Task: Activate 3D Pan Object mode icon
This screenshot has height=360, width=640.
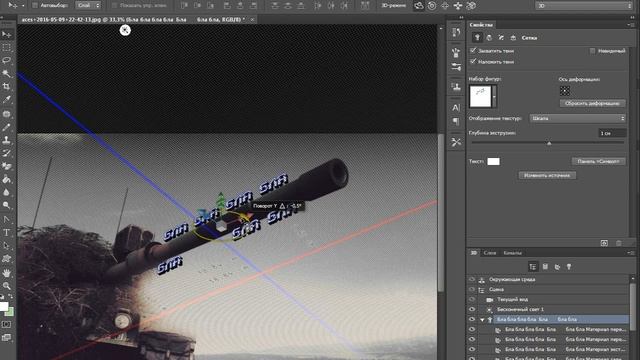Action: (445, 6)
